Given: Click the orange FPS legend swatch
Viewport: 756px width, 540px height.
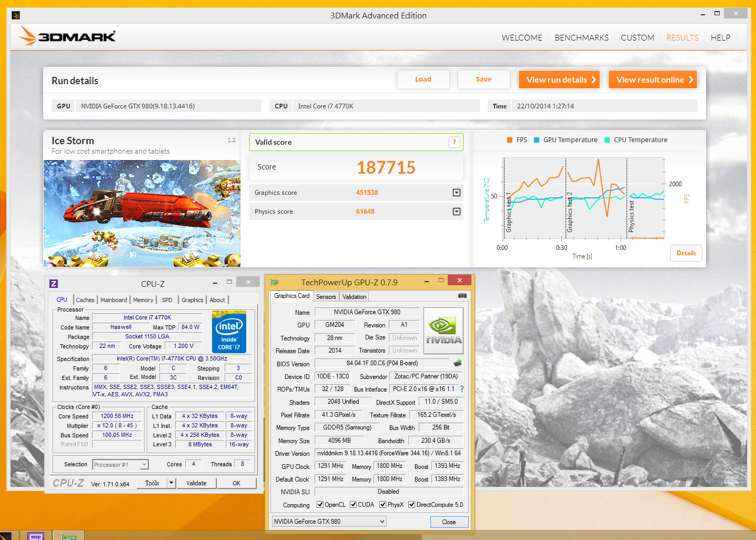Looking at the screenshot, I should 509,140.
